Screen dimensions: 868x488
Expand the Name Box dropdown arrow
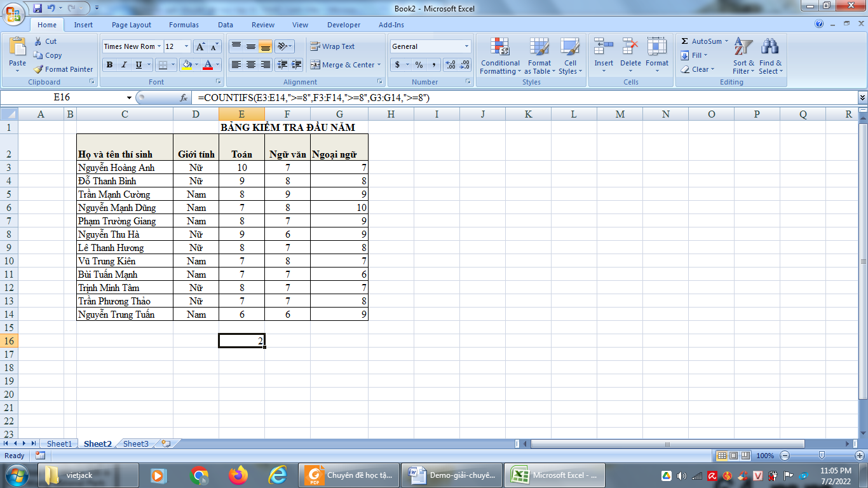129,98
